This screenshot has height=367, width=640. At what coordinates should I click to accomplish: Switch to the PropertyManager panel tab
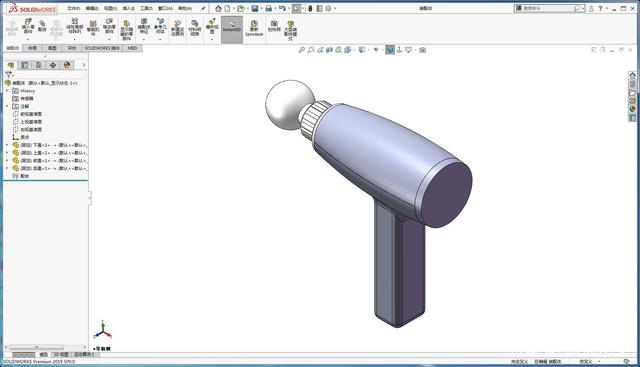pyautogui.click(x=24, y=65)
